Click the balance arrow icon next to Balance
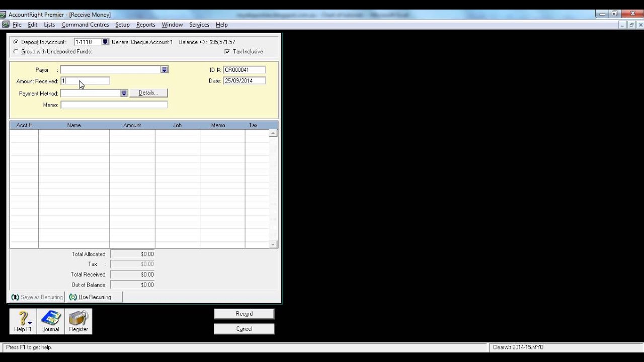The width and height of the screenshot is (644, 362). 203,42
